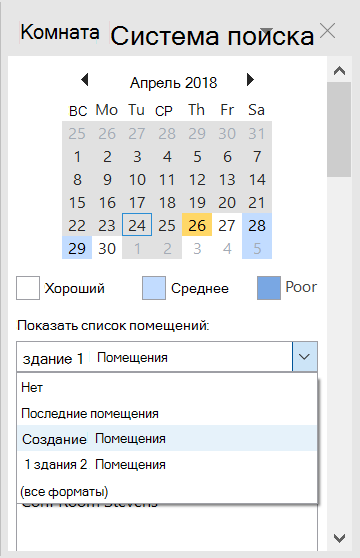This screenshot has height=558, width=360.
Task: Click the 'Хороший' white legend swatch
Action: [x=28, y=288]
